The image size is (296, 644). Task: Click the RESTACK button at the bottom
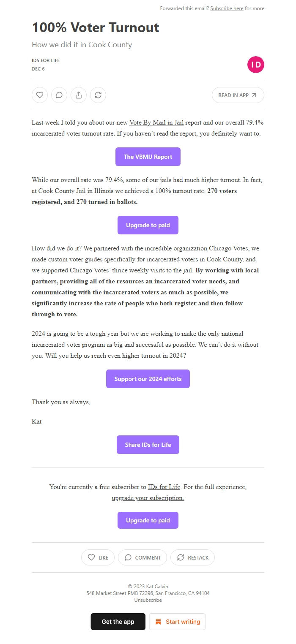192,557
